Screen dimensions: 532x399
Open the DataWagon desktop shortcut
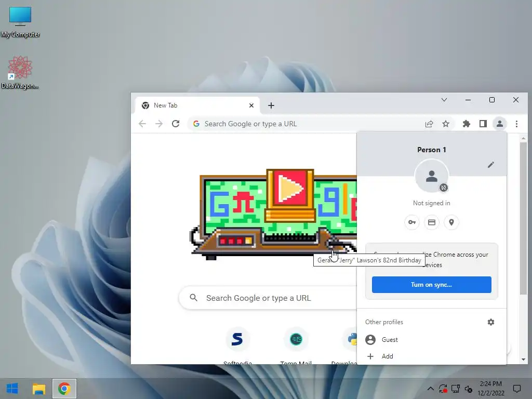(20, 73)
